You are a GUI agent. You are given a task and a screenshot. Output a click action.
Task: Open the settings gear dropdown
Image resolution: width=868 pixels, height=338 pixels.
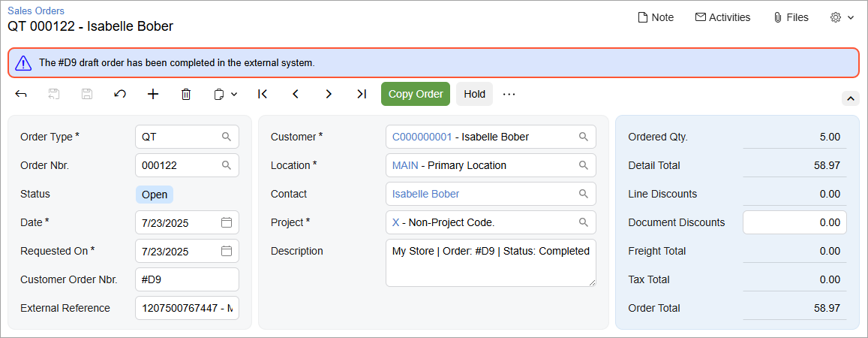(842, 17)
